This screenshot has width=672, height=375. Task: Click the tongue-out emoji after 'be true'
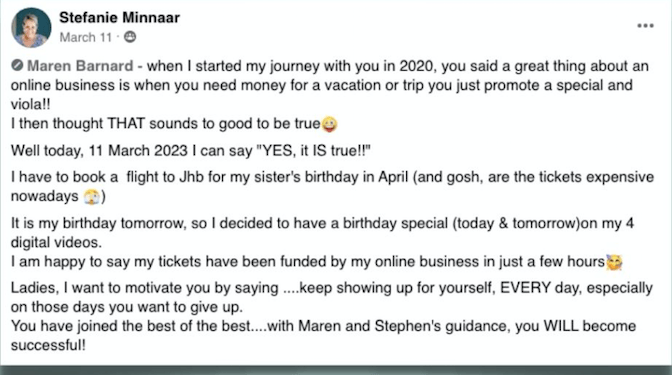(329, 124)
